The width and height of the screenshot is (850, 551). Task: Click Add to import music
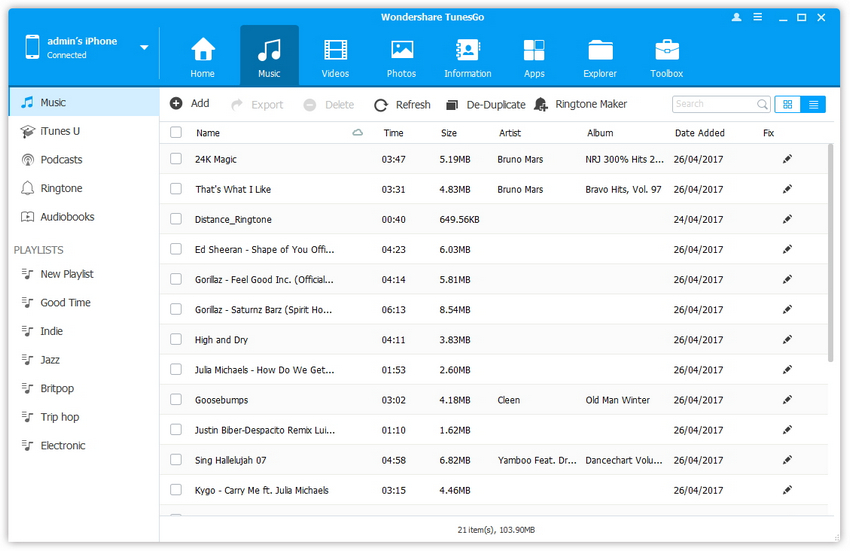[190, 103]
